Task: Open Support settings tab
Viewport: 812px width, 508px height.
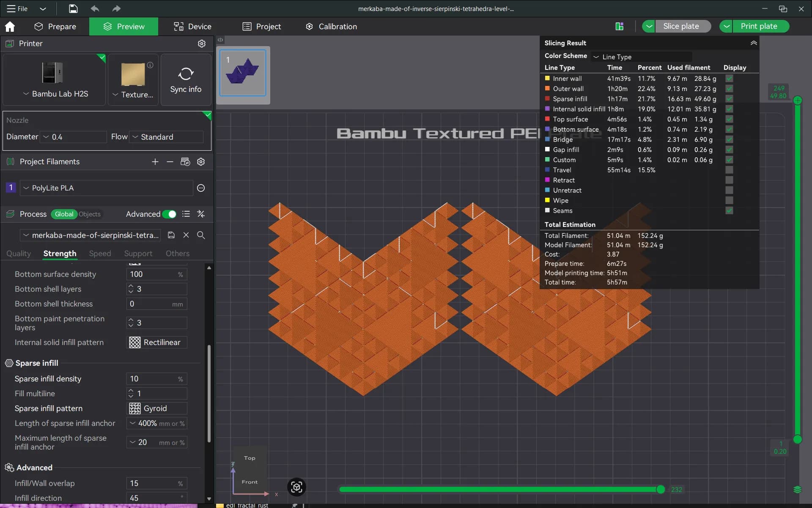Action: coord(138,254)
